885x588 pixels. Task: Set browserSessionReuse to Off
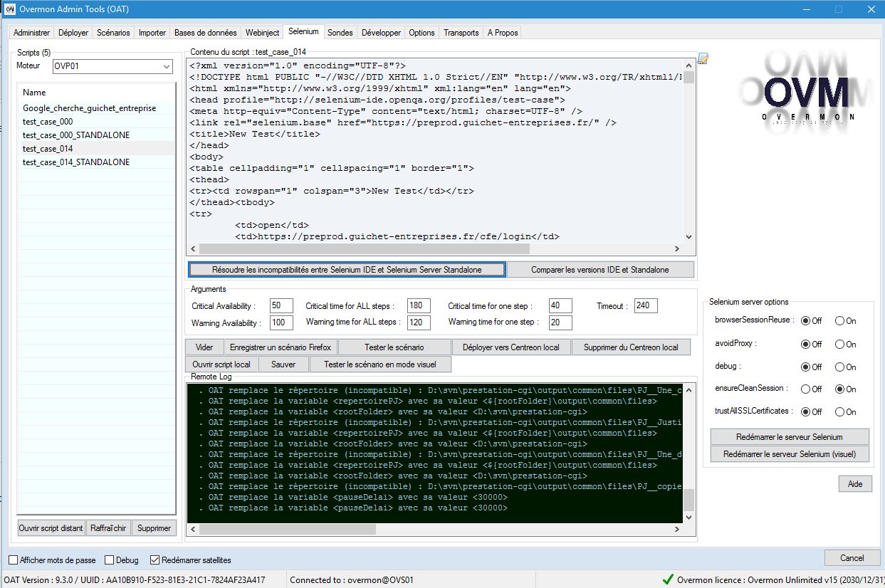[806, 321]
